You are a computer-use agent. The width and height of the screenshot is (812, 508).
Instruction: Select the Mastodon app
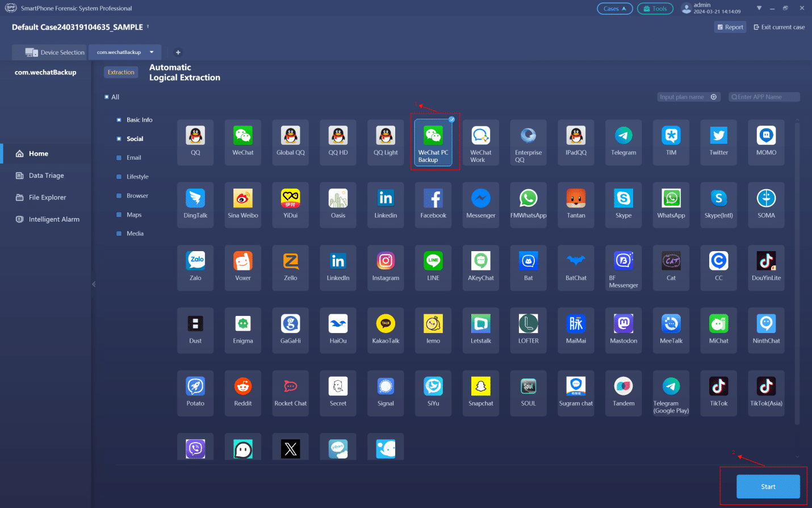623,331
